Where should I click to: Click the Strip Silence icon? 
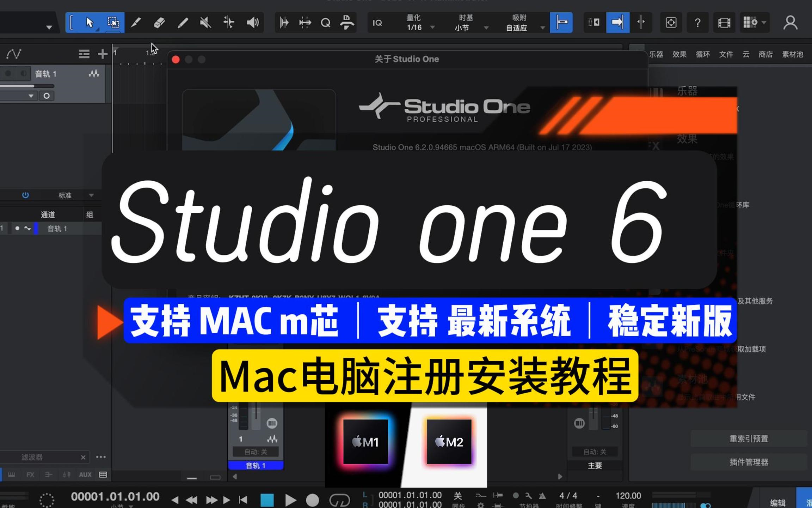[284, 23]
